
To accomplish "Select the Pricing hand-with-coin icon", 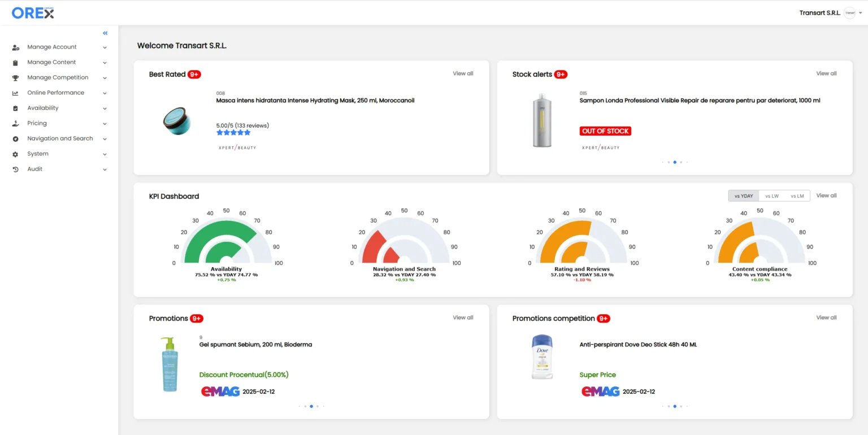I will [15, 123].
